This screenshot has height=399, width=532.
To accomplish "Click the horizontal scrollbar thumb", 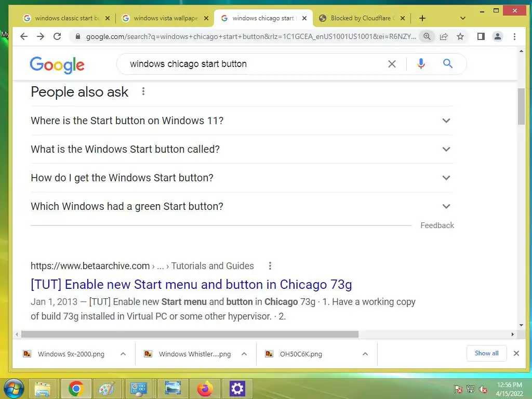I will pos(190,334).
